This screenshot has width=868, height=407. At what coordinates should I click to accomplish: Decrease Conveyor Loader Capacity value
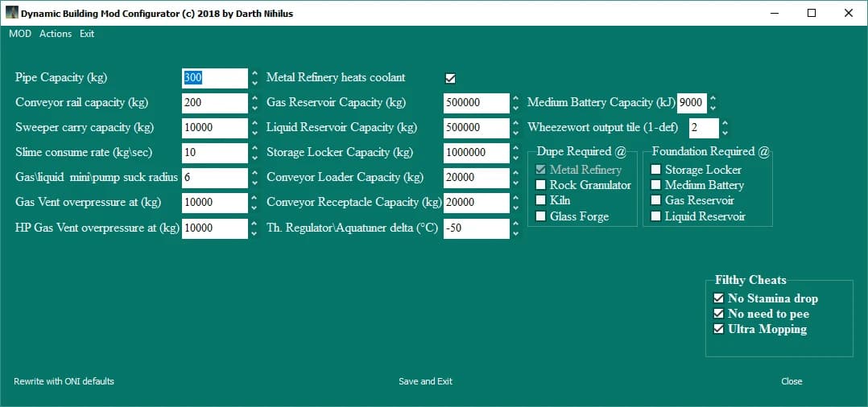516,183
